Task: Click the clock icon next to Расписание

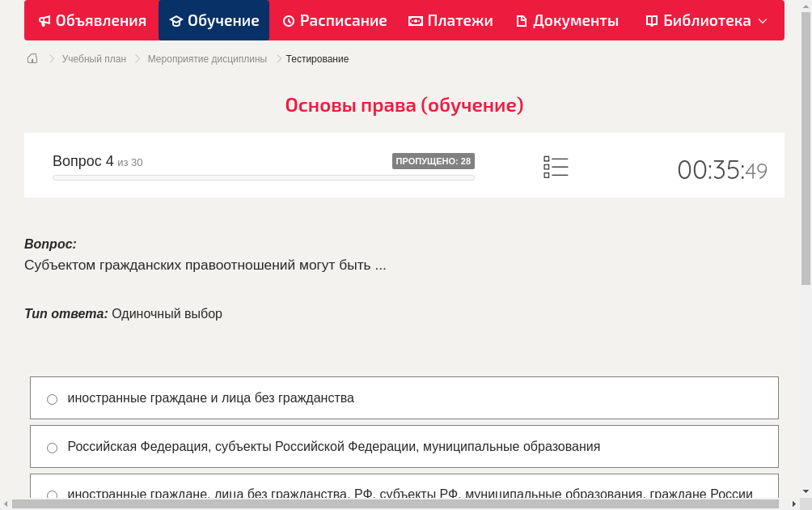Action: pyautogui.click(x=287, y=20)
